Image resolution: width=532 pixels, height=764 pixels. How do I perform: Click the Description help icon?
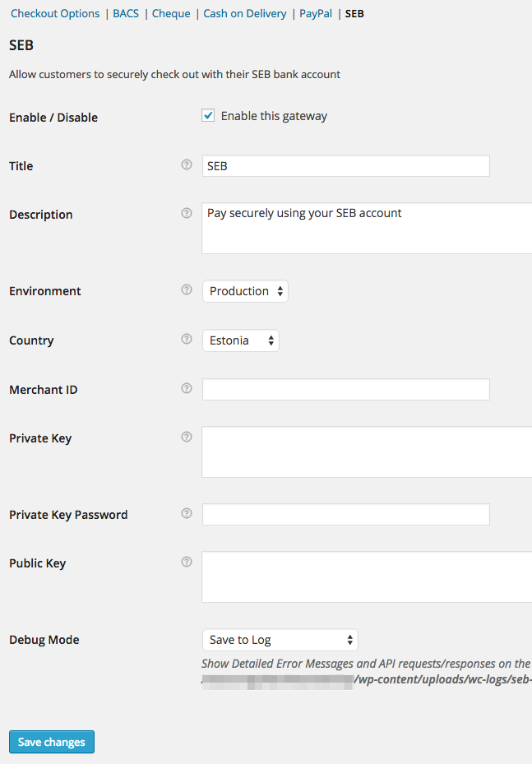click(187, 213)
